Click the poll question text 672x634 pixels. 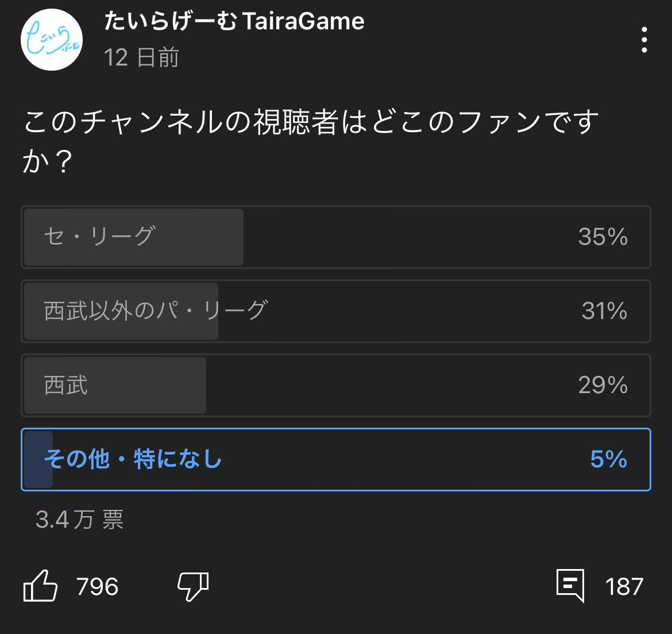tap(310, 141)
